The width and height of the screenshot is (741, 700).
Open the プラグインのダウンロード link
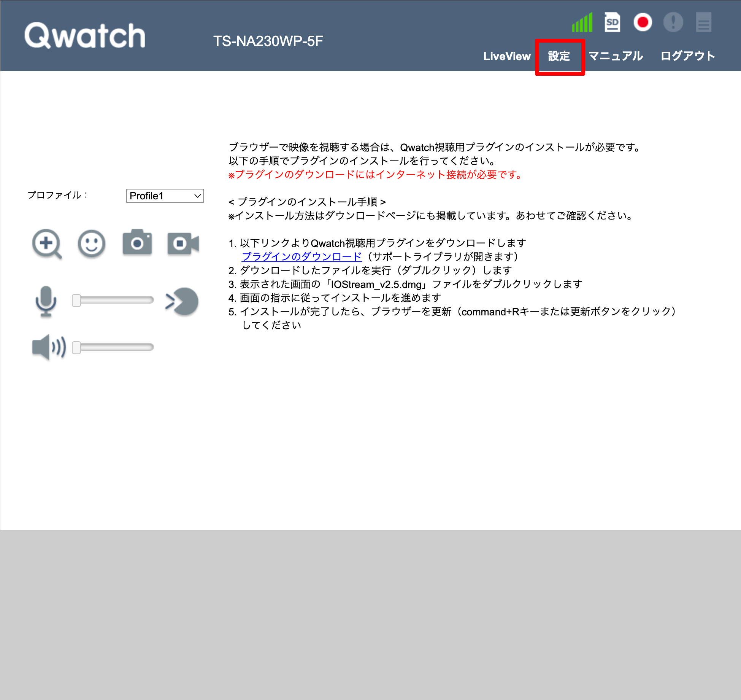point(301,257)
